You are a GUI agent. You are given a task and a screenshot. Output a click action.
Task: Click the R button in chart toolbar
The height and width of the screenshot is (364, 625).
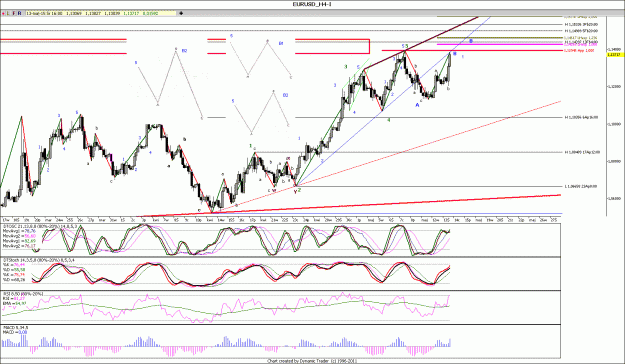pos(20,13)
